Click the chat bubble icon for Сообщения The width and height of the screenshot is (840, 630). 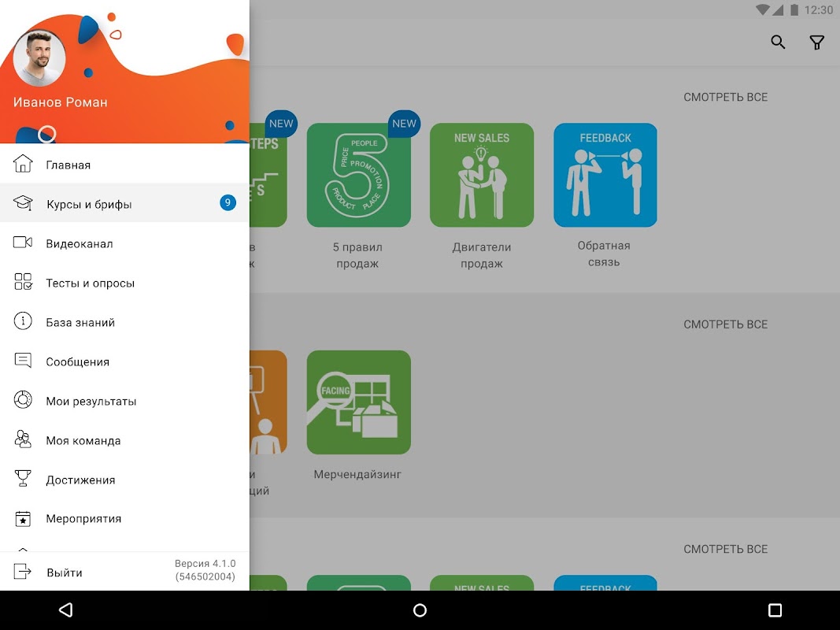pos(23,361)
